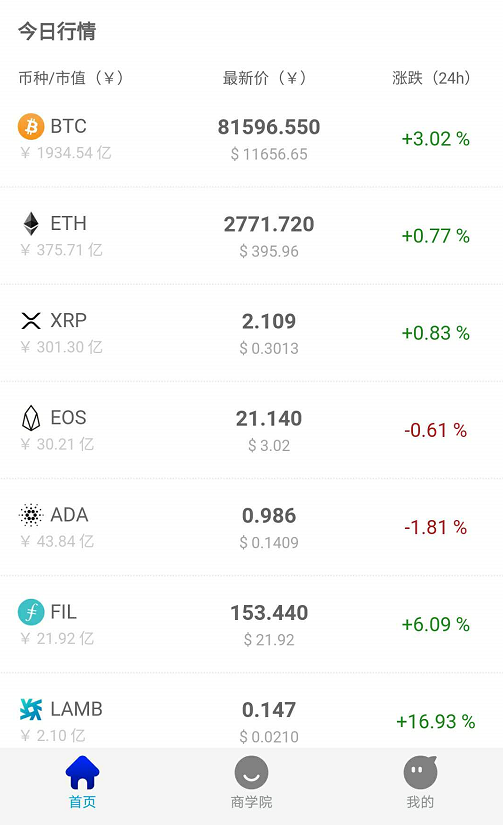Viewport: 503px width, 825px height.
Task: Tap the teal Filecoin FIL icon
Action: click(x=31, y=612)
